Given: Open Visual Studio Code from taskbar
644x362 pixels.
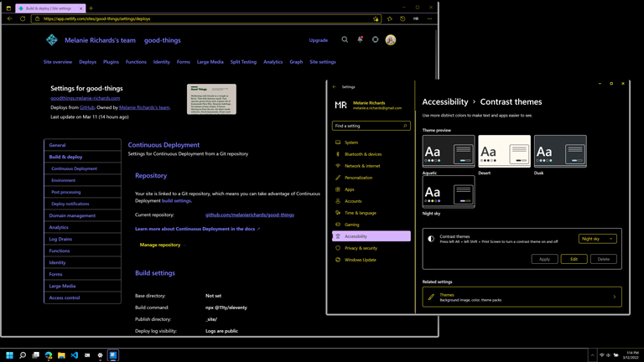Looking at the screenshot, I should [x=75, y=355].
